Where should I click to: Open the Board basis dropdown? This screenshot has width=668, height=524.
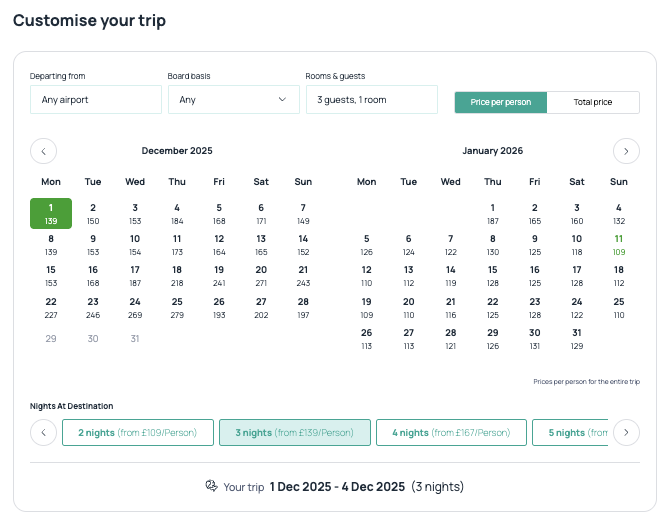coord(234,100)
